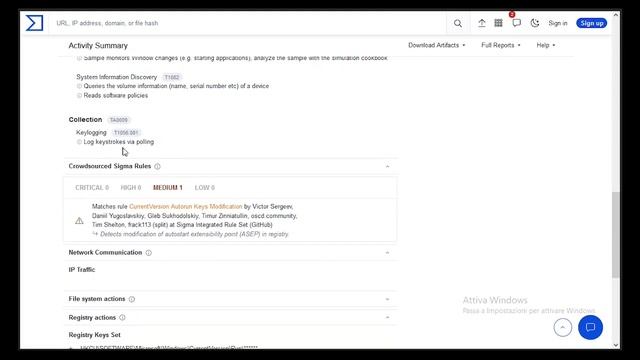Select the LOW 0 tab

pyautogui.click(x=204, y=188)
